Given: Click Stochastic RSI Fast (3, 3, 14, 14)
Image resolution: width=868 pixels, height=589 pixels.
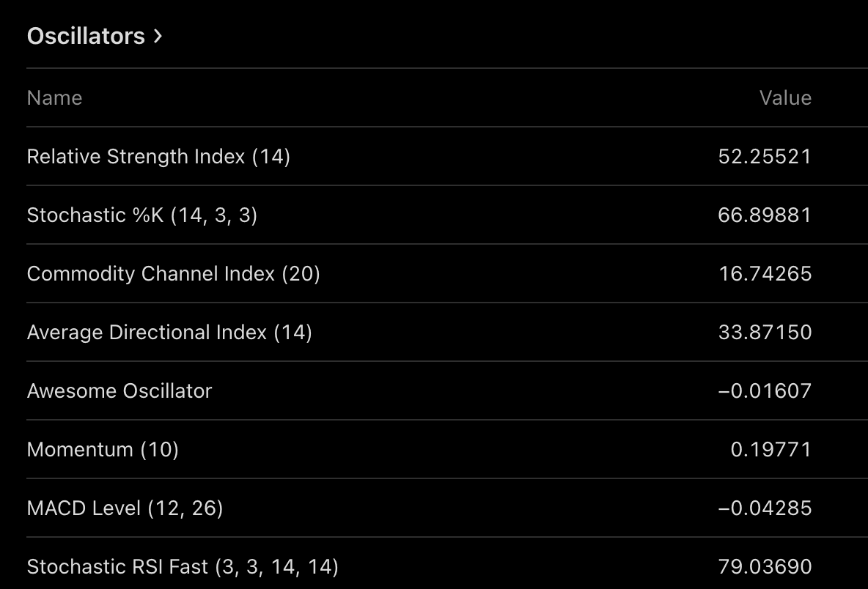Looking at the screenshot, I should coord(182,567).
